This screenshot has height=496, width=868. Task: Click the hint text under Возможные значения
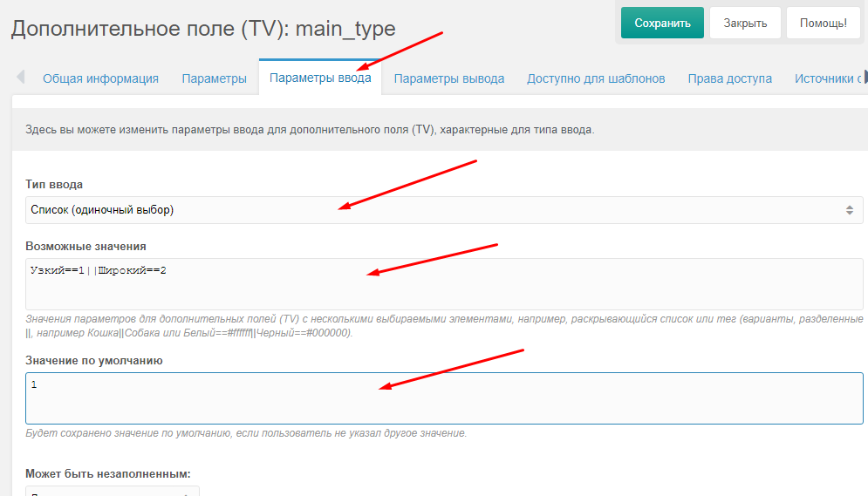pos(444,326)
